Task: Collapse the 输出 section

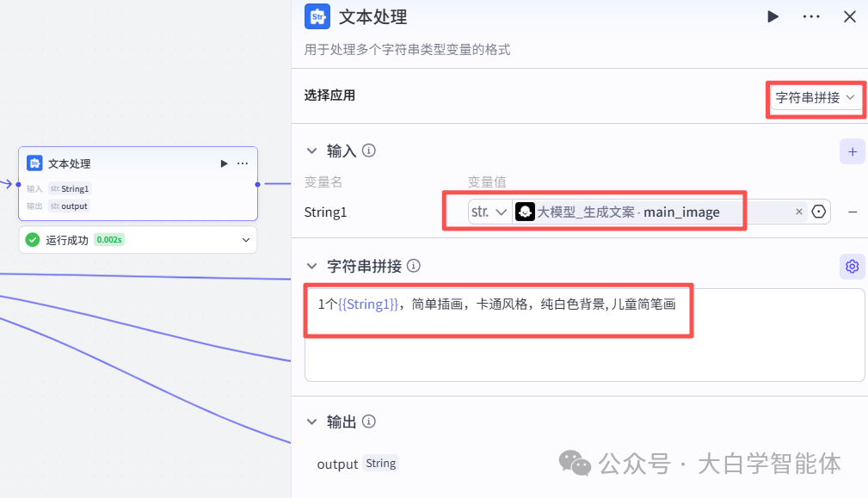Action: (311, 421)
